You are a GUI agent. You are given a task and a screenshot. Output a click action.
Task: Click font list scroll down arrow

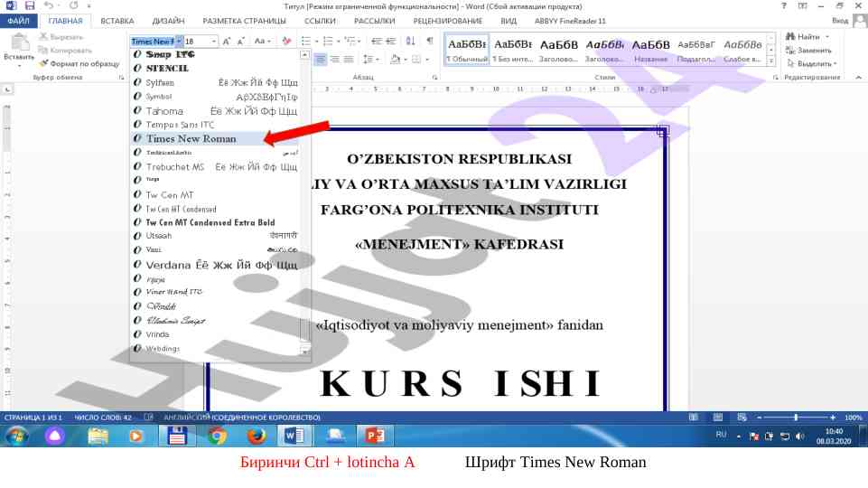[304, 350]
